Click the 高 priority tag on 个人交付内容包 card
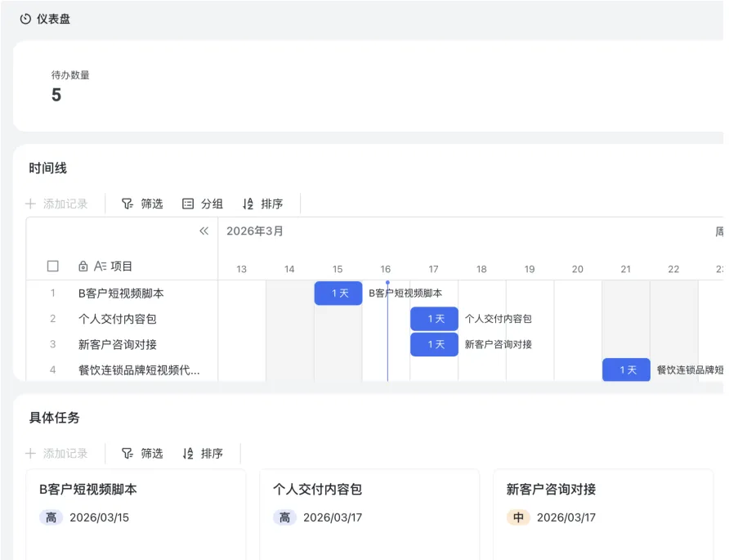This screenshot has width=729, height=560. [x=284, y=517]
